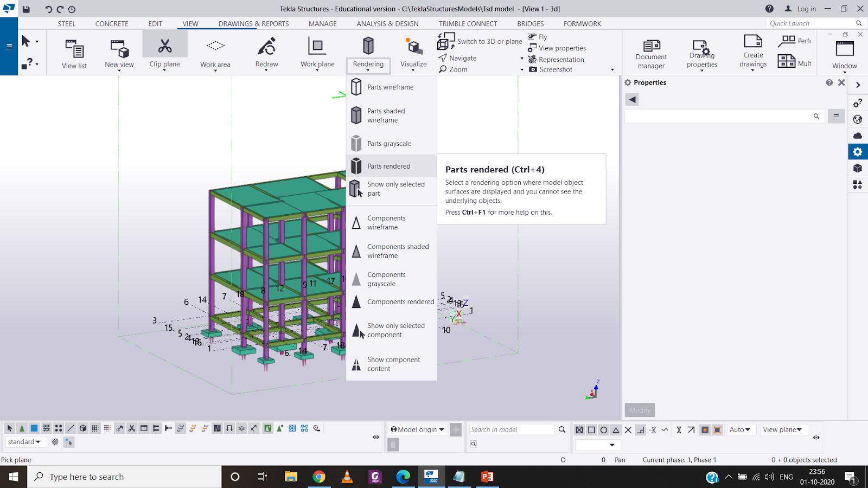Start Fly mode in the view
868x488 pixels.
click(x=538, y=37)
